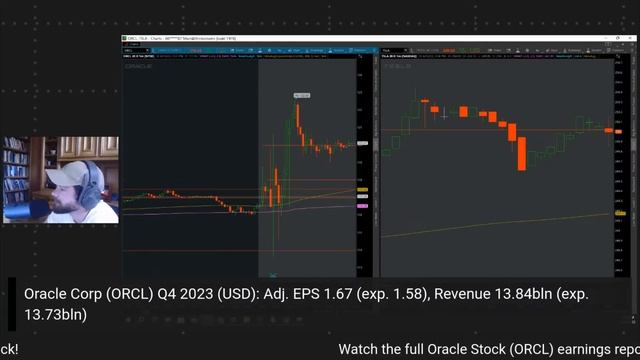Open the ORCL symbol dropdown arrow
The width and height of the screenshot is (640, 360).
[147, 50]
